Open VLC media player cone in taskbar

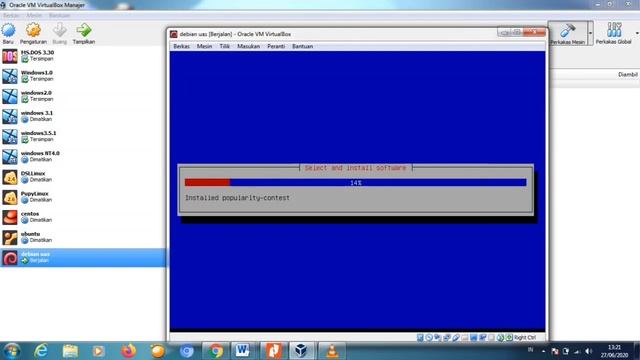[x=332, y=351]
